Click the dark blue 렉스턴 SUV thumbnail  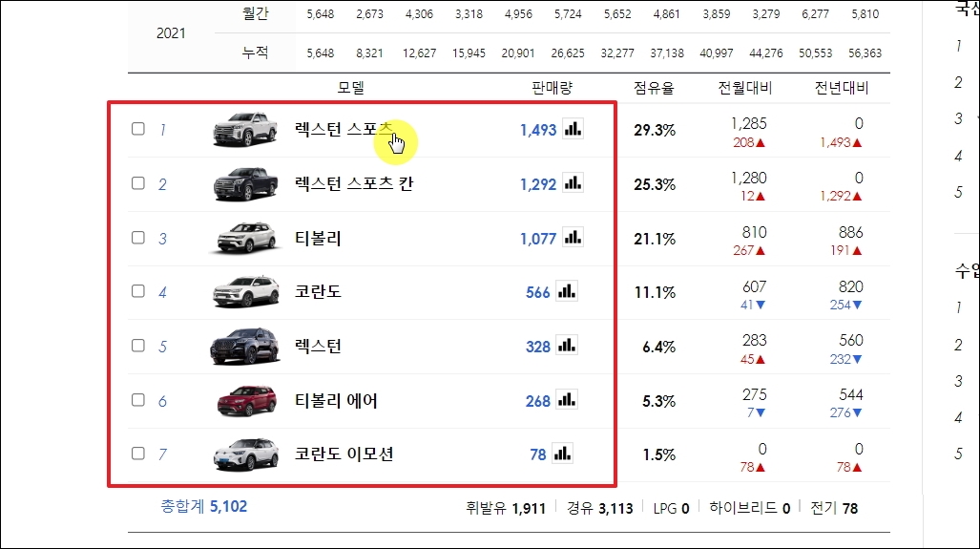click(x=245, y=346)
